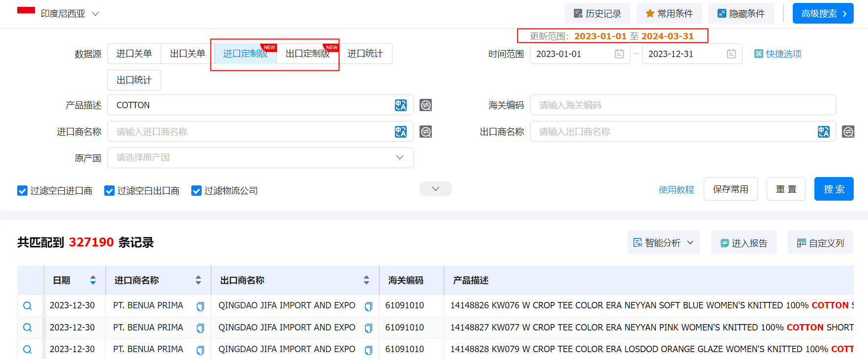Open the 智能分析 dropdown menu
Viewport: 868px width, 359px height.
click(x=663, y=242)
